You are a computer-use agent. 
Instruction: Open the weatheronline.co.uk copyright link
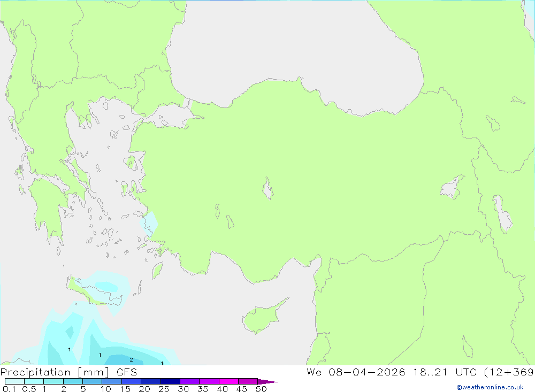point(490,387)
